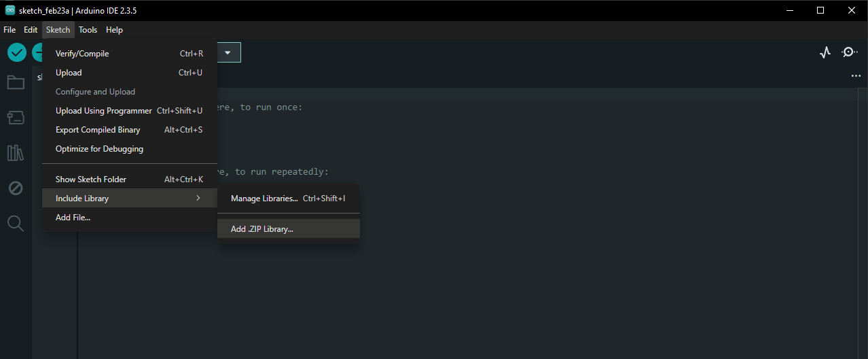Viewport: 868px width, 359px height.
Task: Open the File menu
Action: (x=10, y=30)
